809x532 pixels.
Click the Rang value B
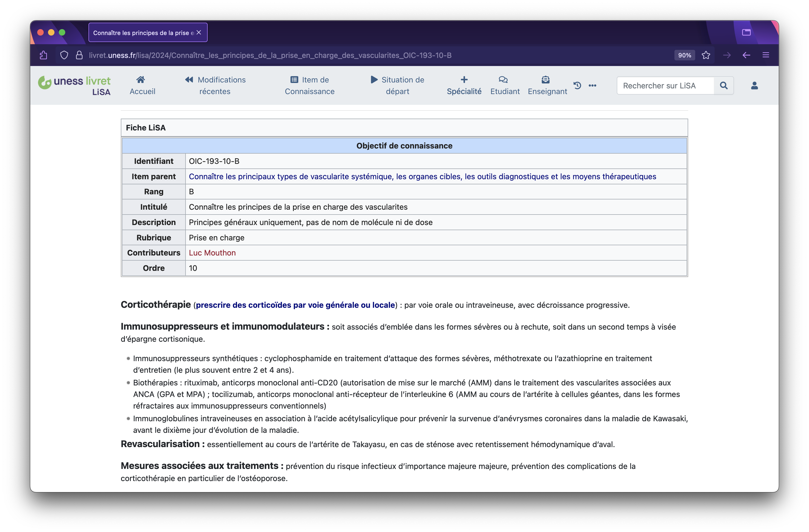pyautogui.click(x=191, y=192)
